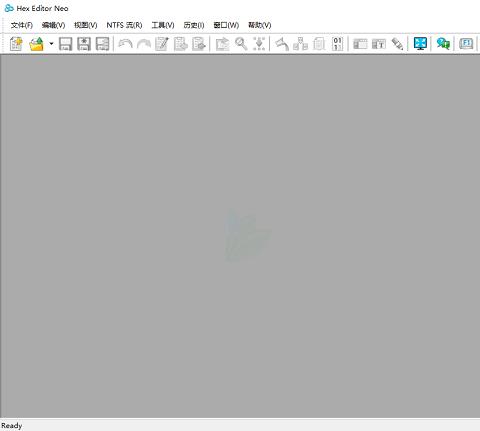Screen dimensions: 480x431
Task: Open the 历史 menu
Action: click(194, 25)
